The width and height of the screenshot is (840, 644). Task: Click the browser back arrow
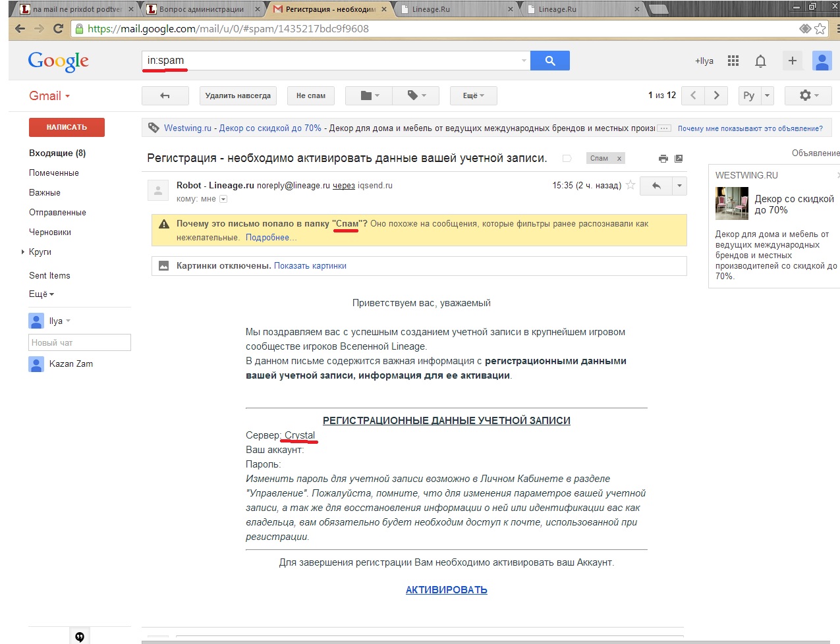(x=20, y=29)
